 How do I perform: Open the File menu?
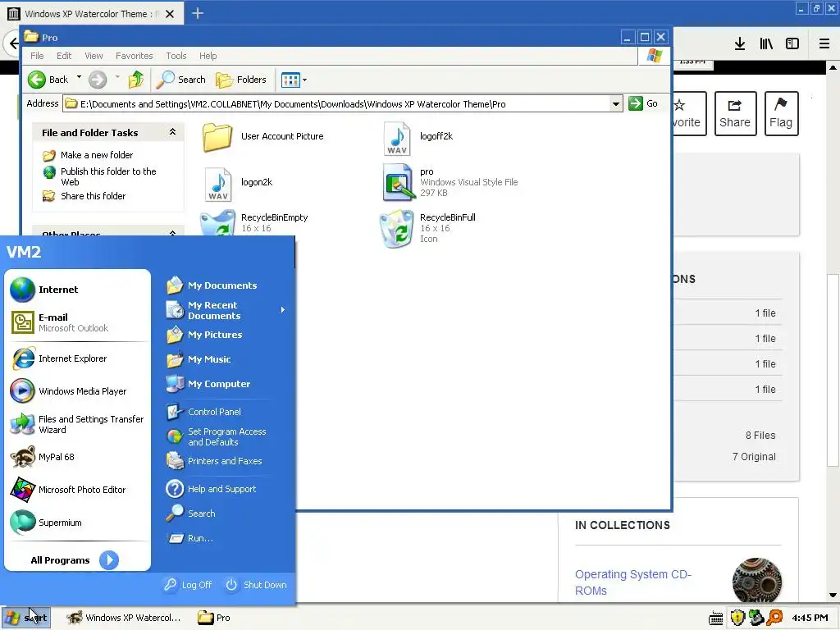[x=37, y=56]
